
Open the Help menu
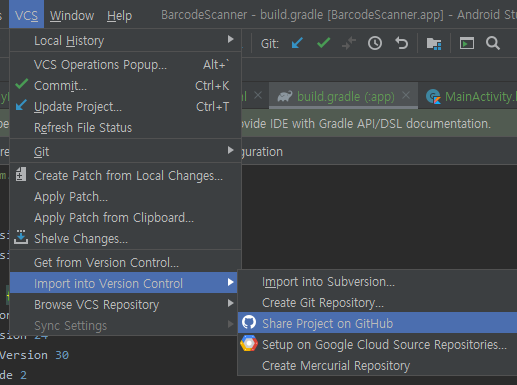pos(119,15)
